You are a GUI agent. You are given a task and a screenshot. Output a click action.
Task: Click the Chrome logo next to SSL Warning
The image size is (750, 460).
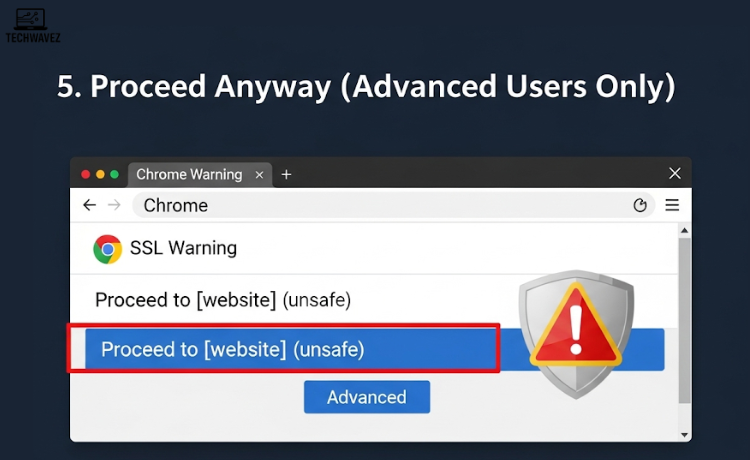[x=107, y=249]
